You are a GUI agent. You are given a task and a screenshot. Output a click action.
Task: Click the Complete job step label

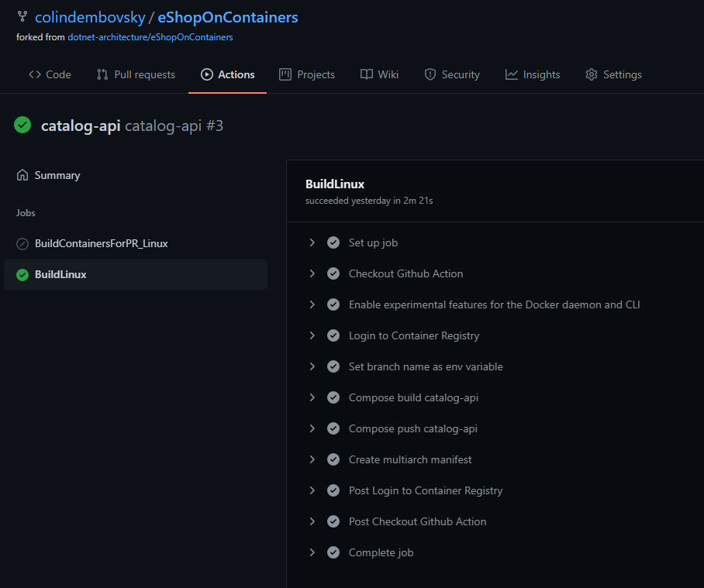point(381,552)
